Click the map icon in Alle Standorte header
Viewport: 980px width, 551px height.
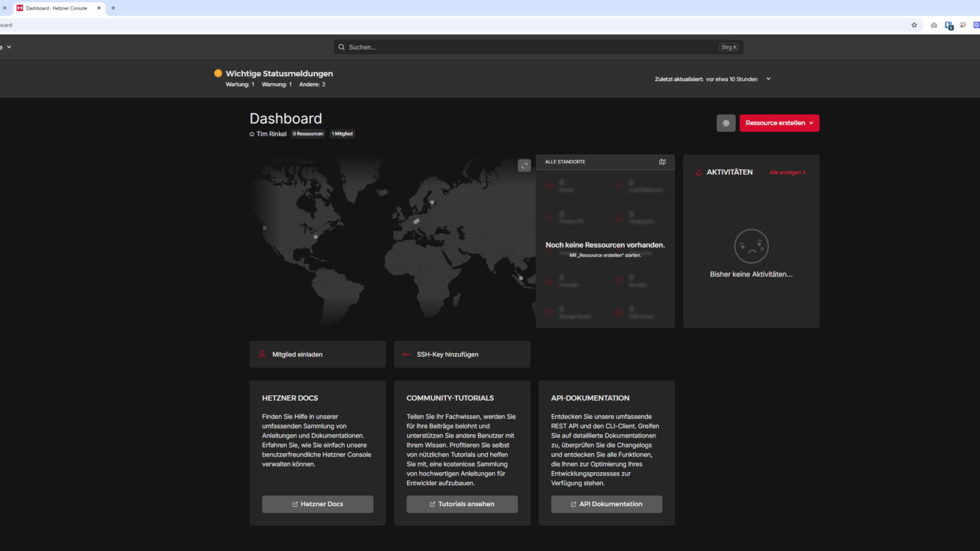[x=662, y=162]
